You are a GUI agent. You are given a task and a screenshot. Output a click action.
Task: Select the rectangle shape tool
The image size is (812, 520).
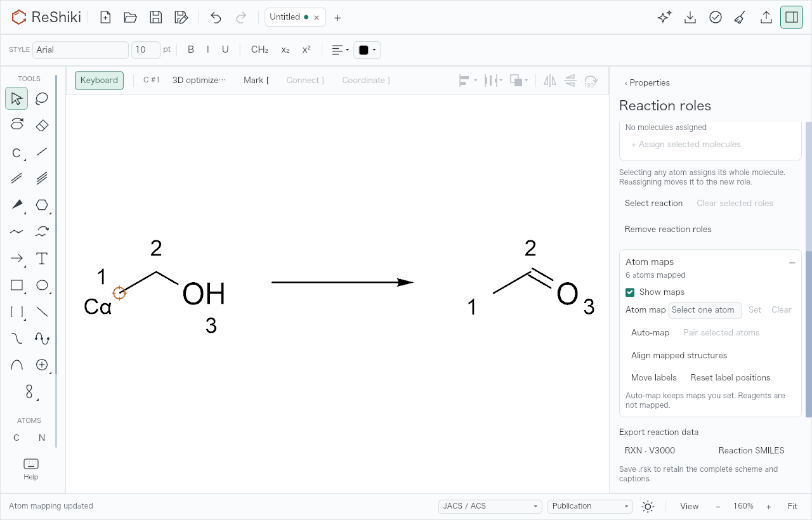pyautogui.click(x=16, y=285)
